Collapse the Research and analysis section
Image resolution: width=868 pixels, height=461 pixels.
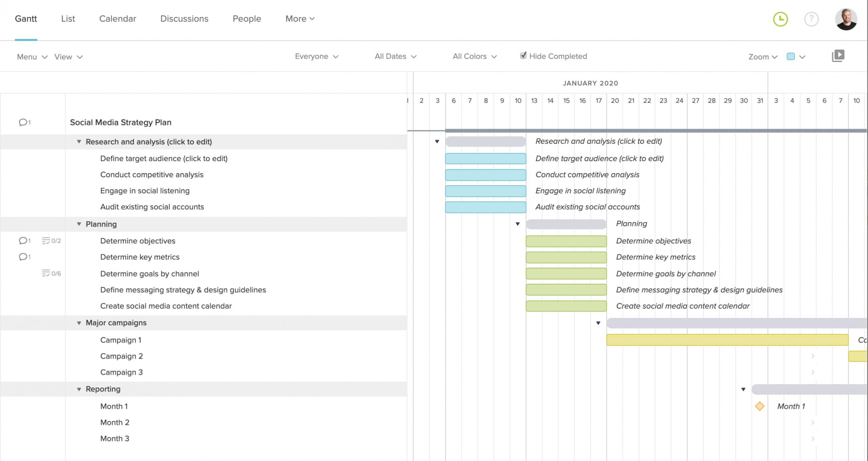tap(79, 142)
